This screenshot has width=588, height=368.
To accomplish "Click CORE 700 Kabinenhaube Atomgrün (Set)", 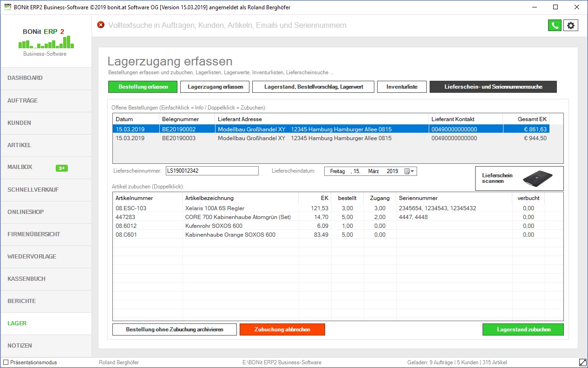I will pos(238,217).
